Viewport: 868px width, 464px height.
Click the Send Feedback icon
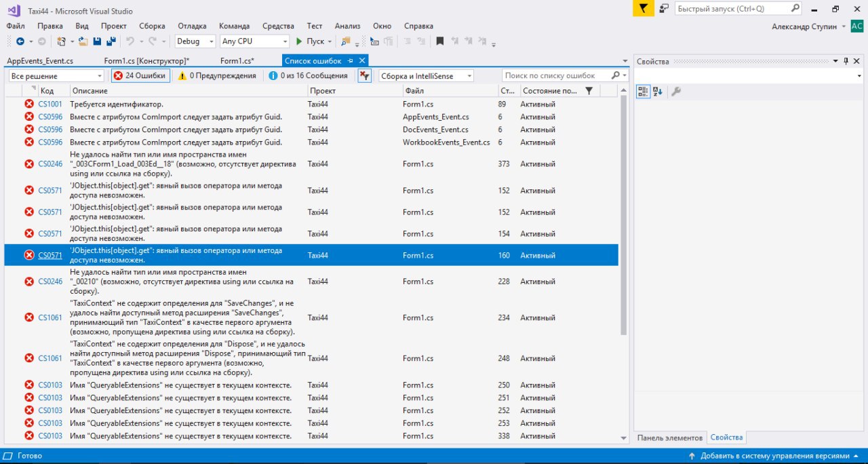[663, 9]
